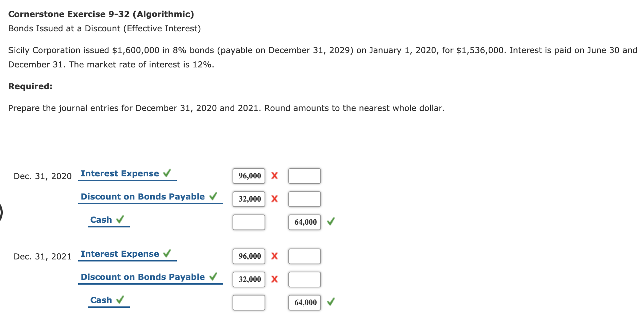This screenshot has height=318, width=644.
Task: Click the red X next to the 2021 Discount amount
Action: click(x=275, y=280)
